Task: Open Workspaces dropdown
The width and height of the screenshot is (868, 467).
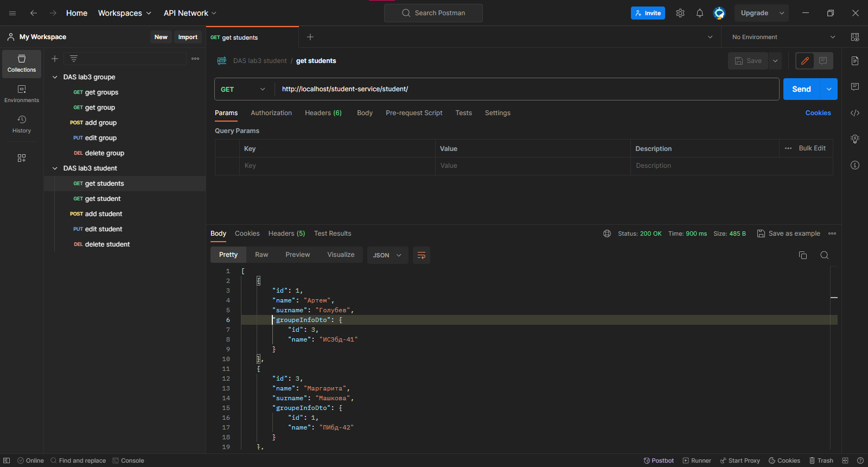Action: coord(124,13)
